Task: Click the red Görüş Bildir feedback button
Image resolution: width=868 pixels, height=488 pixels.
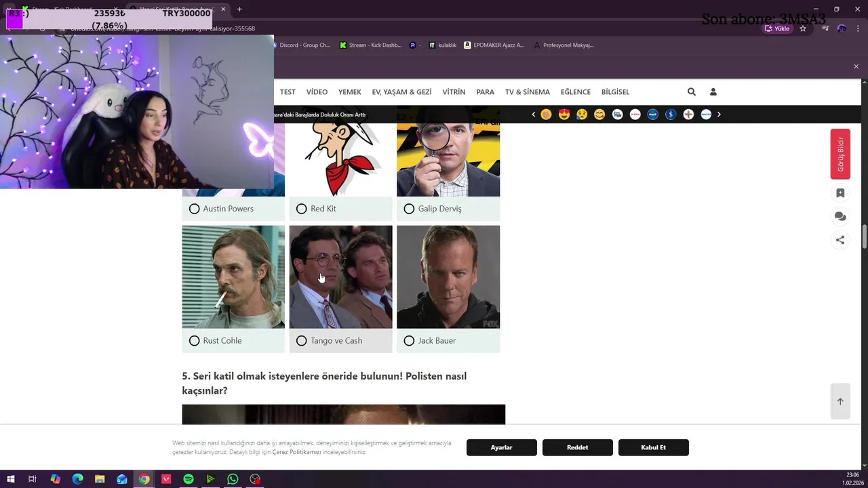Action: click(840, 154)
